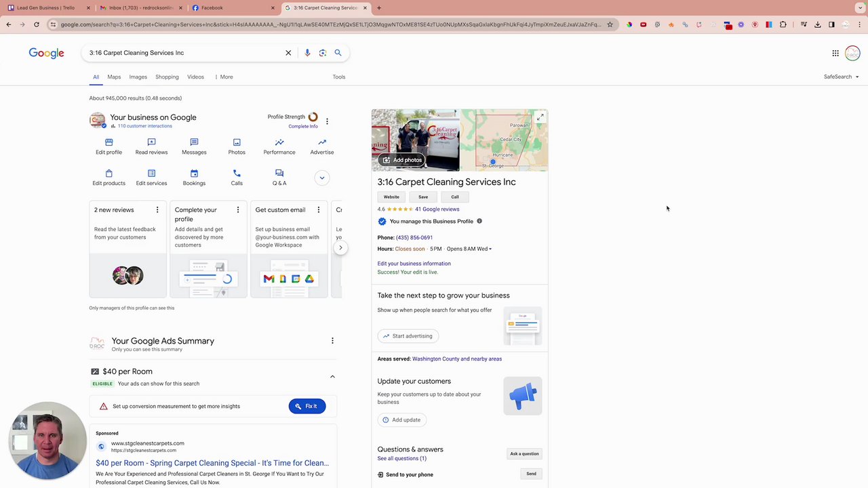Screen dimensions: 868x488
Task: Open the Edit services icon
Action: pyautogui.click(x=151, y=174)
